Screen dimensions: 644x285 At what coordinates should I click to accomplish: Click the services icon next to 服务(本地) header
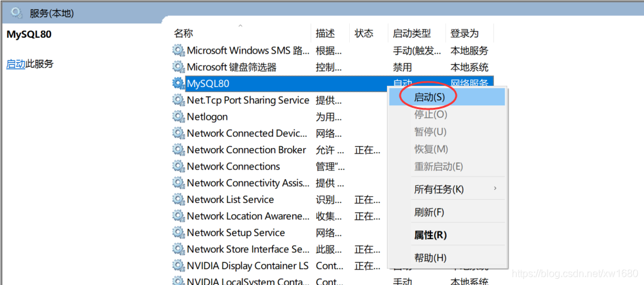(17, 13)
